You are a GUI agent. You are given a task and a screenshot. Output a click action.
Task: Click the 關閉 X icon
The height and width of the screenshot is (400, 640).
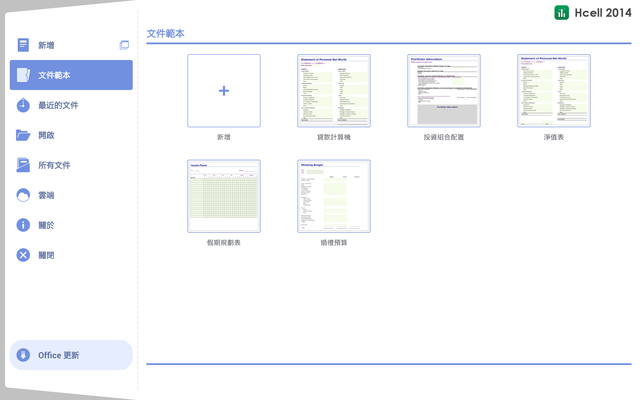pos(23,255)
